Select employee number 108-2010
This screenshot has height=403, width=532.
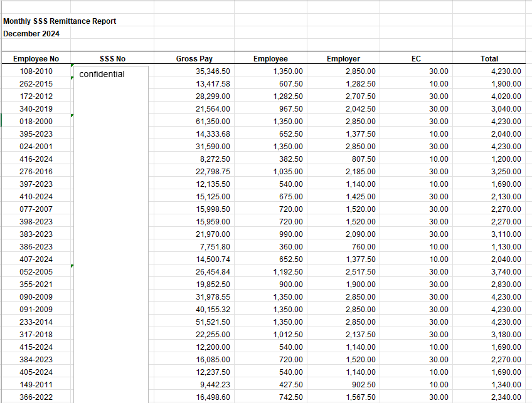click(x=36, y=71)
